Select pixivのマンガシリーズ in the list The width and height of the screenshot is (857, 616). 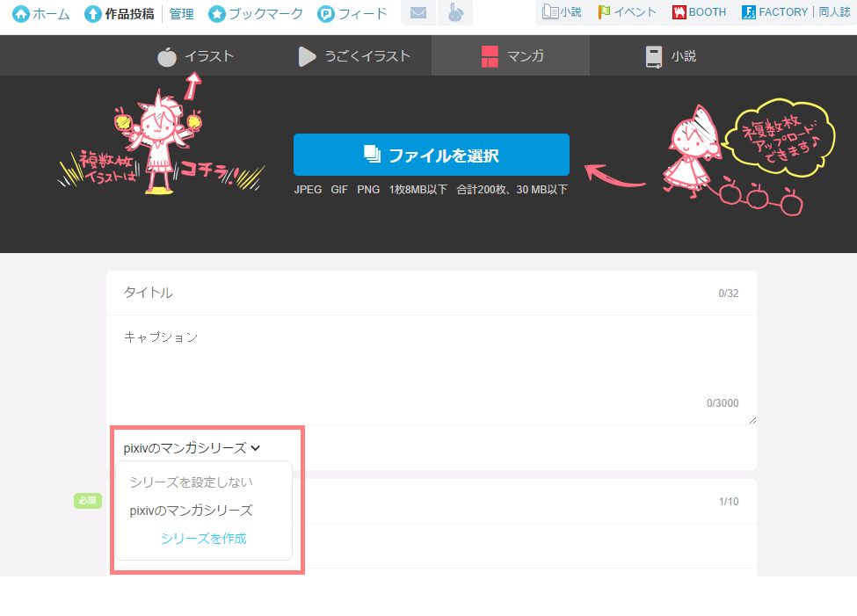point(191,511)
